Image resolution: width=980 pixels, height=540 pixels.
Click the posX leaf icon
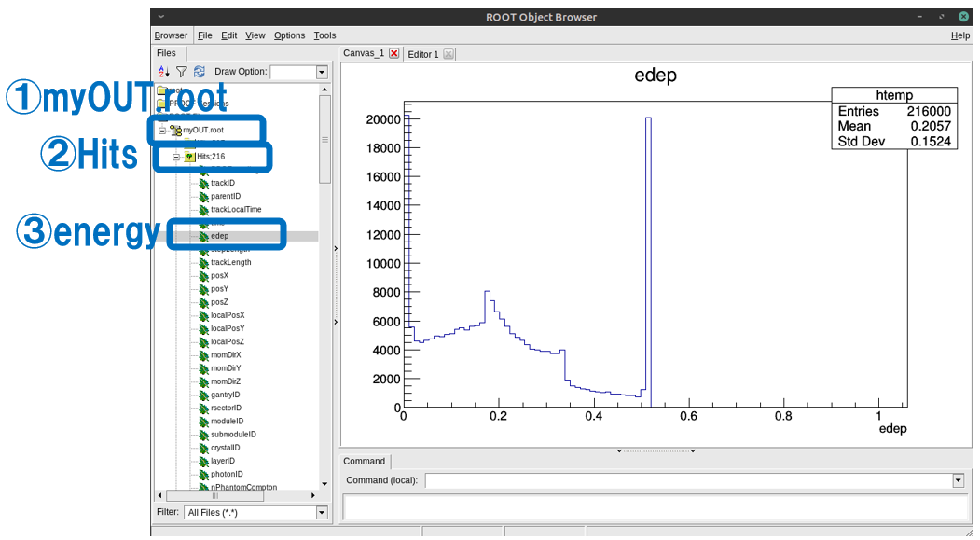pos(204,276)
